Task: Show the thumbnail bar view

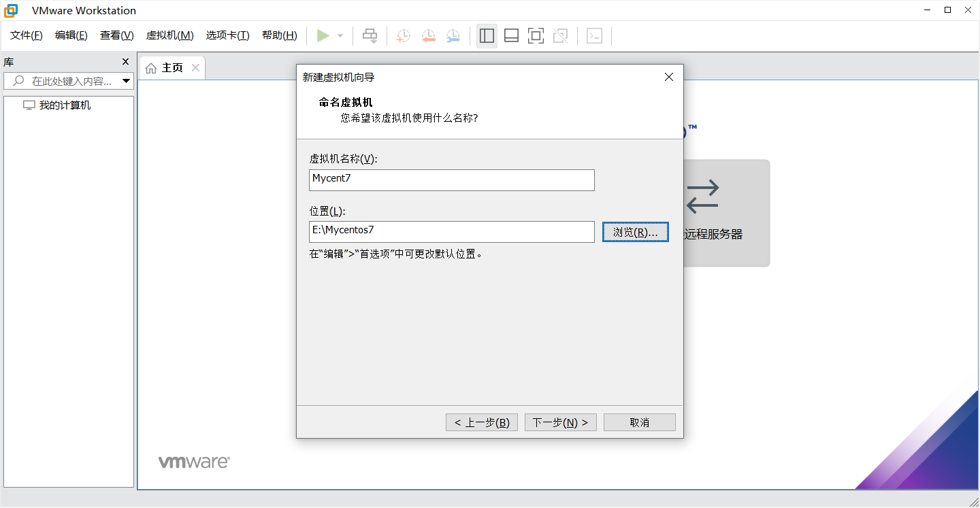Action: point(511,35)
